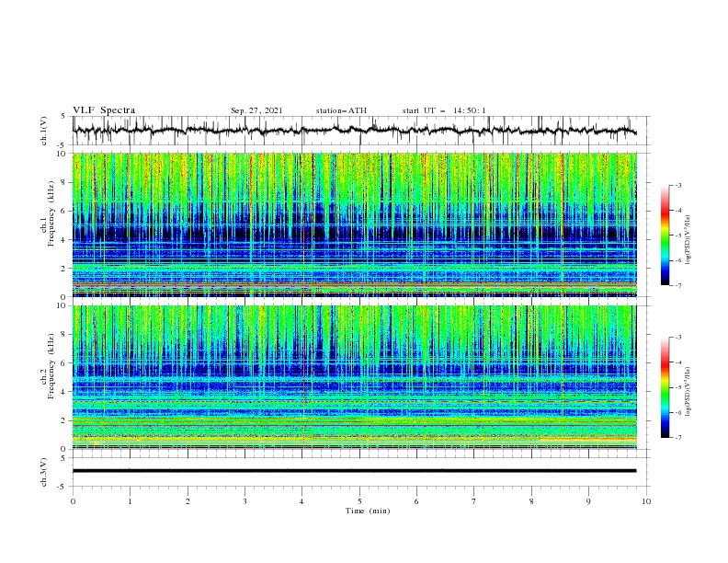Click time axis tick label "0"
This screenshot has width=728, height=563.
(73, 501)
